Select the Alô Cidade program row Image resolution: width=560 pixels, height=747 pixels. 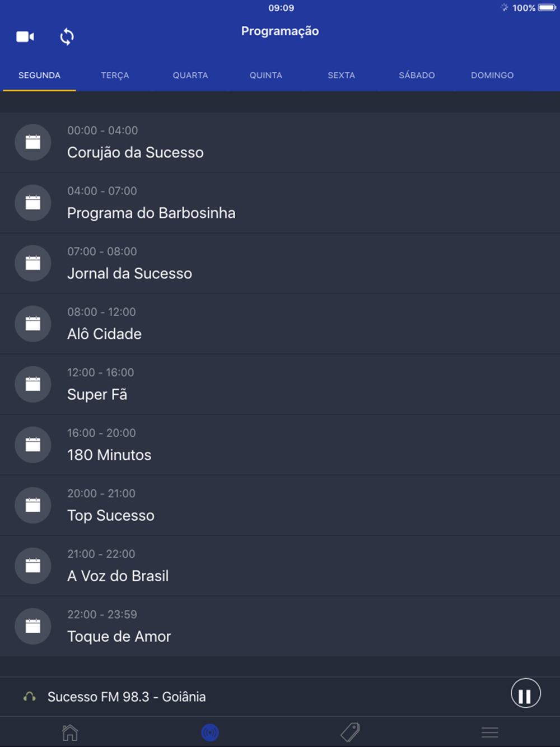click(280, 324)
